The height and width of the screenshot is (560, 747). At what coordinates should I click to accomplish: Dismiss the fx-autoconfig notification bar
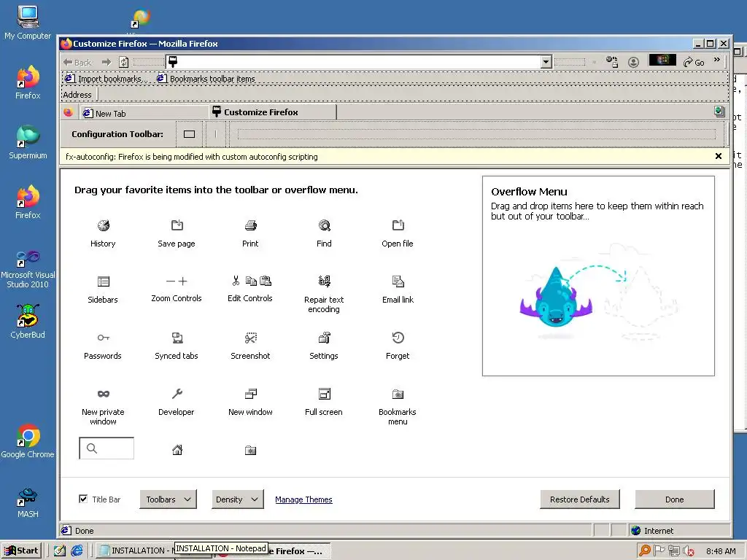tap(719, 156)
